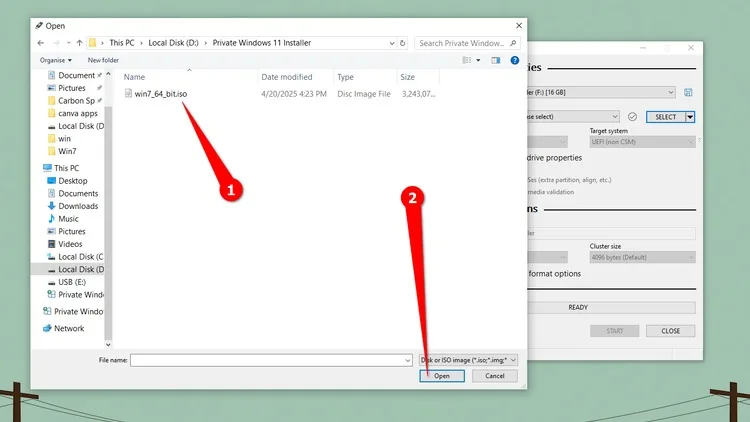
Task: Click Local Disk (D:) in address breadcrumb
Action: pyautogui.click(x=173, y=43)
